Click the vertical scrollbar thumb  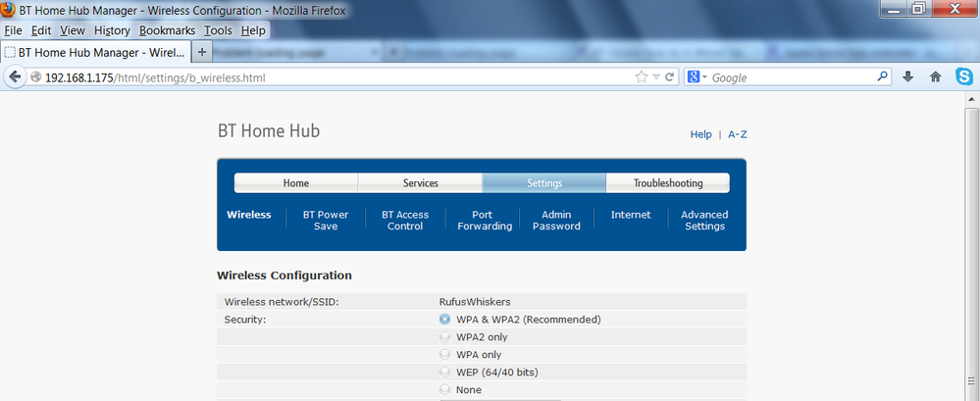(x=971, y=254)
